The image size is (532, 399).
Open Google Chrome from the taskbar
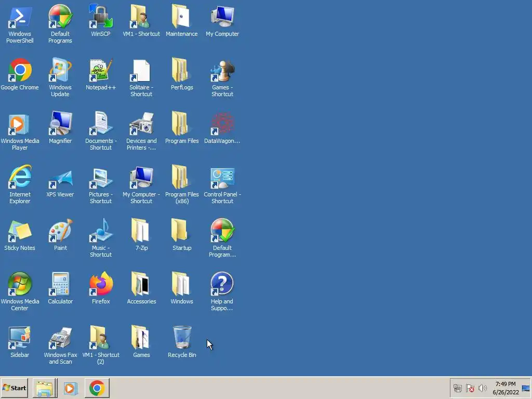[x=97, y=388]
